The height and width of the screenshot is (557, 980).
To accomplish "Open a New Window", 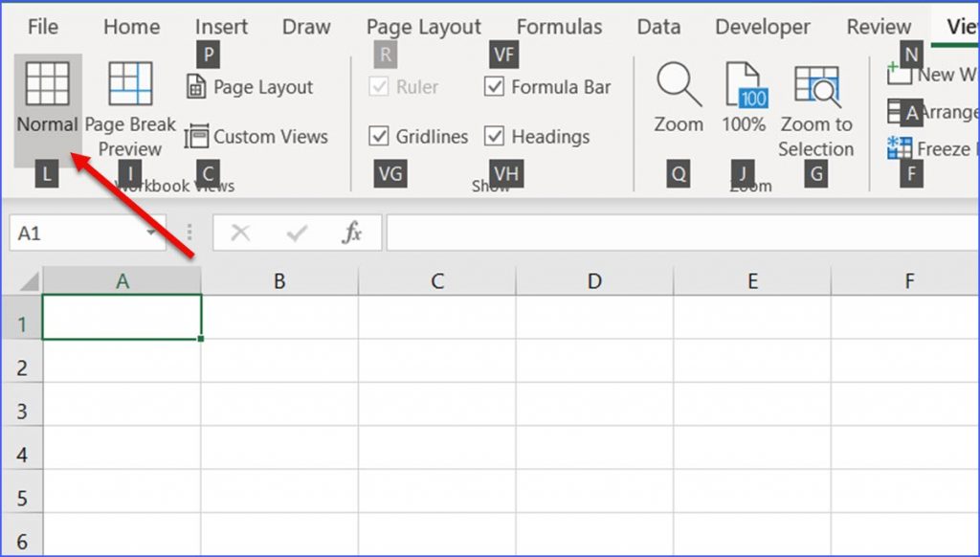I will click(931, 75).
